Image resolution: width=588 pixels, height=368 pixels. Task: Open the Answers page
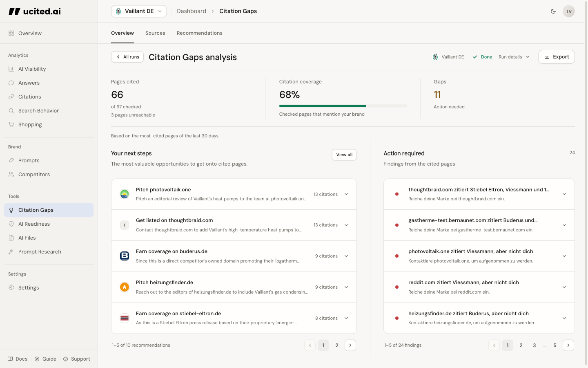point(49,83)
